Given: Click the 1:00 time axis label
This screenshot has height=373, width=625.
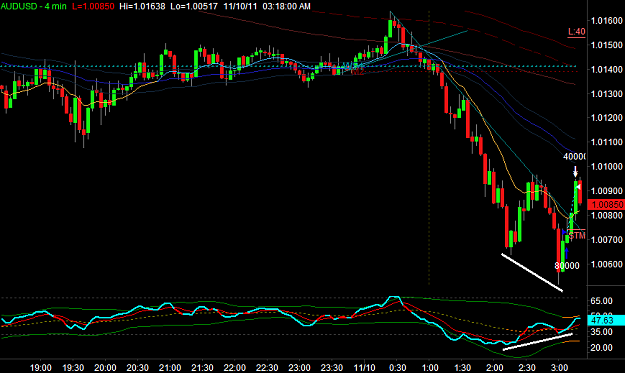Looking at the screenshot, I should (430, 367).
